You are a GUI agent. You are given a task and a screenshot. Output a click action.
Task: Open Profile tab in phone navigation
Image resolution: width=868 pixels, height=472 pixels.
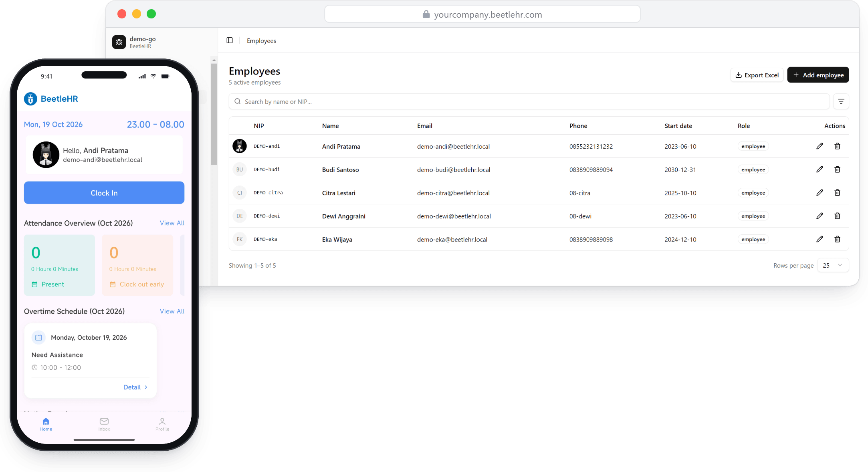(x=162, y=424)
